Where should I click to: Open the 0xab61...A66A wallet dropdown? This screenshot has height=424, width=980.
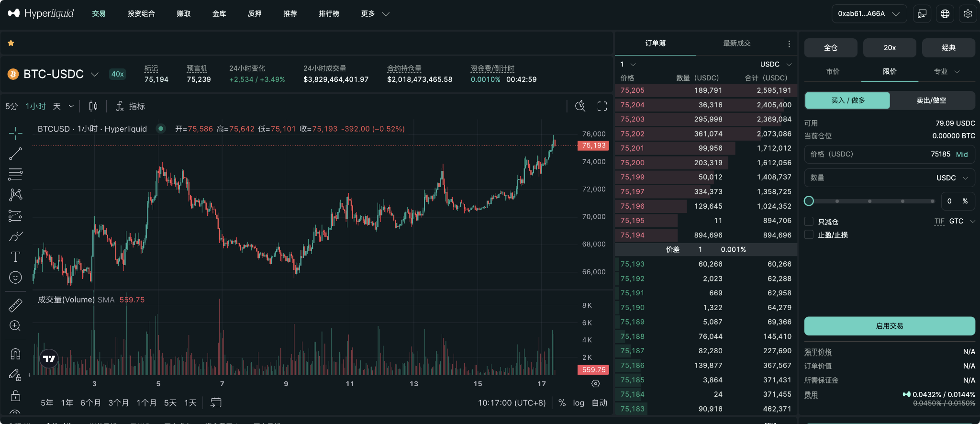(x=869, y=14)
